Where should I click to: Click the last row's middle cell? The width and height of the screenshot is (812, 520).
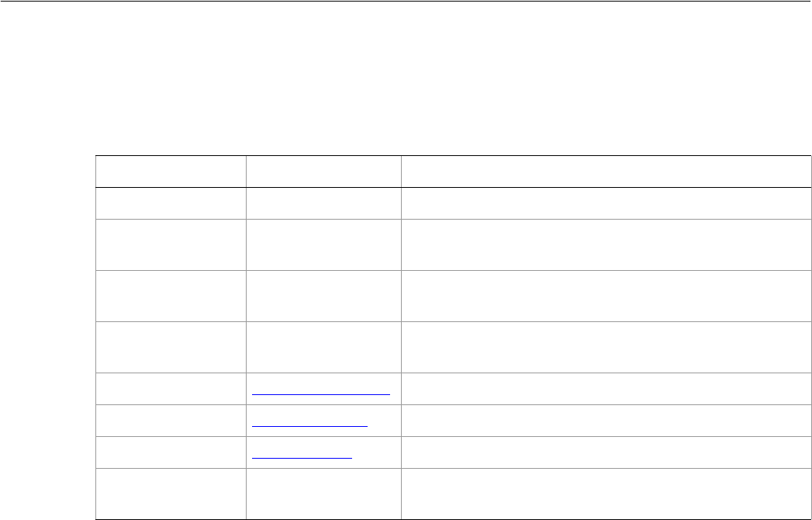coord(323,493)
